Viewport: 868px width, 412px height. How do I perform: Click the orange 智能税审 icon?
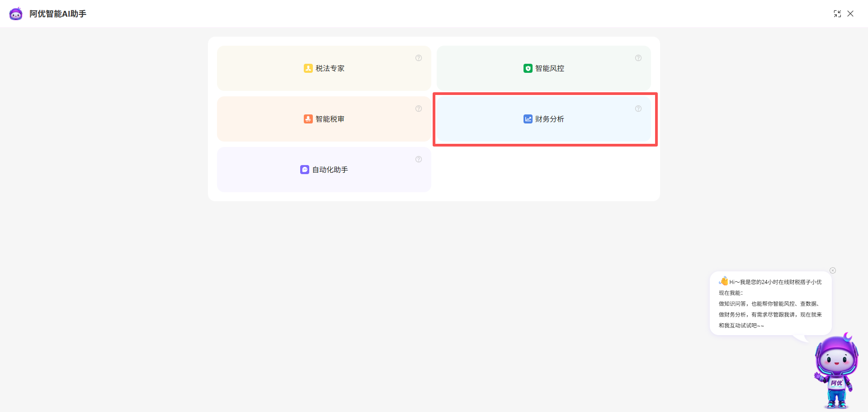point(308,119)
